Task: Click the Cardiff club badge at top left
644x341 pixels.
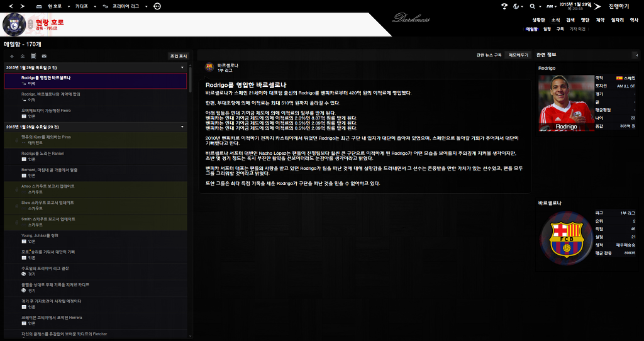Action: tap(14, 25)
